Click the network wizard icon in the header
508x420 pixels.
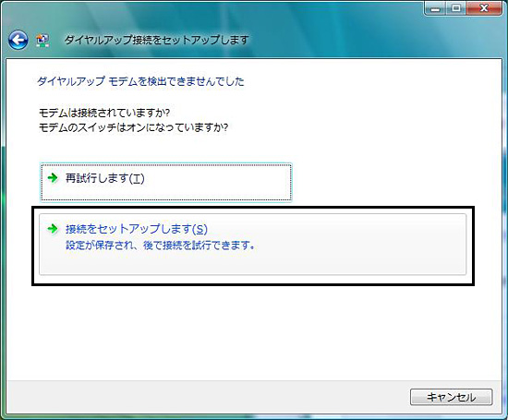point(42,41)
